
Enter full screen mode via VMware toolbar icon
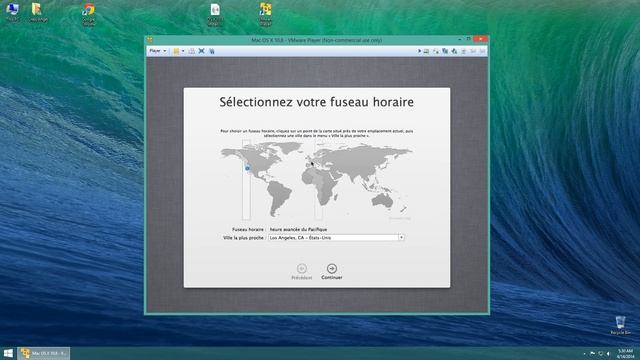tap(202, 51)
